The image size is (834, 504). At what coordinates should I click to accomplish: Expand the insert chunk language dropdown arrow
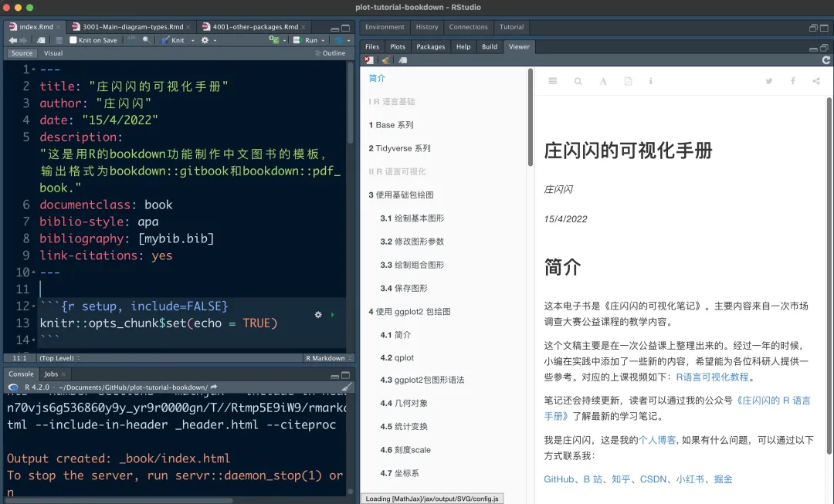click(x=284, y=40)
